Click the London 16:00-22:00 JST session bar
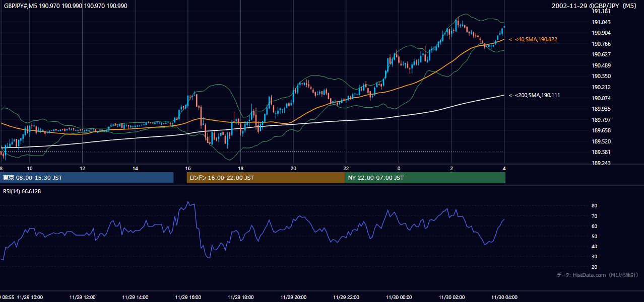Image resolution: width=644 pixels, height=302 pixels. coord(266,178)
